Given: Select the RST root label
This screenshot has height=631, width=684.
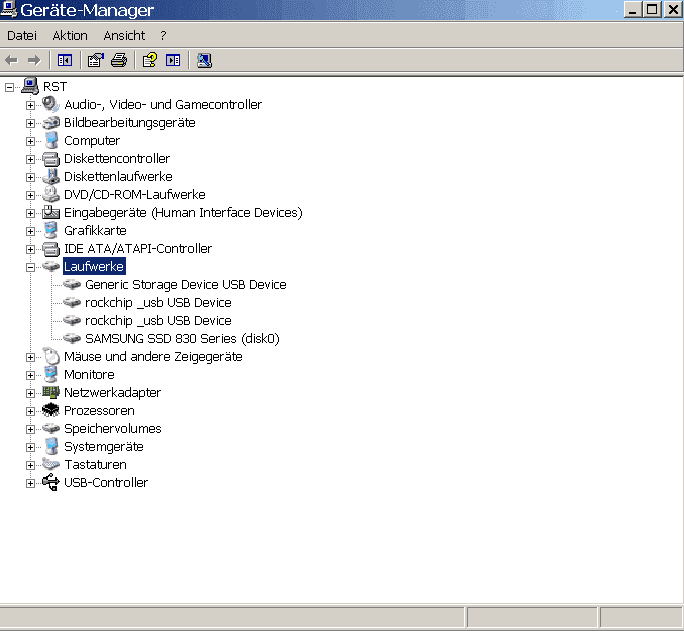Looking at the screenshot, I should tap(55, 87).
